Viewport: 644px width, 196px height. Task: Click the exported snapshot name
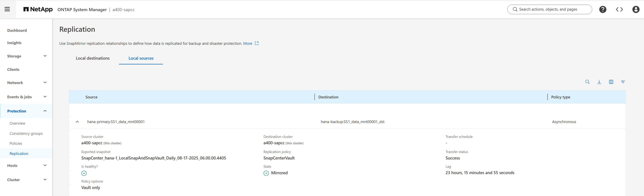click(x=153, y=158)
